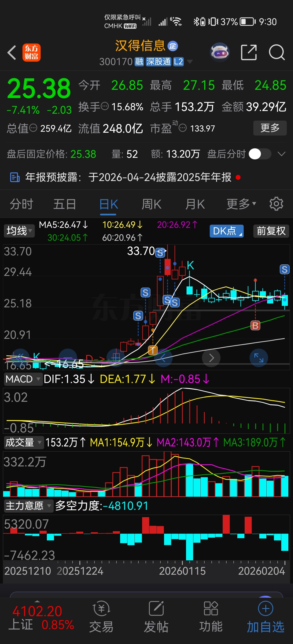Tap the 20260115 date label
The height and width of the screenshot is (644, 293).
(x=182, y=571)
